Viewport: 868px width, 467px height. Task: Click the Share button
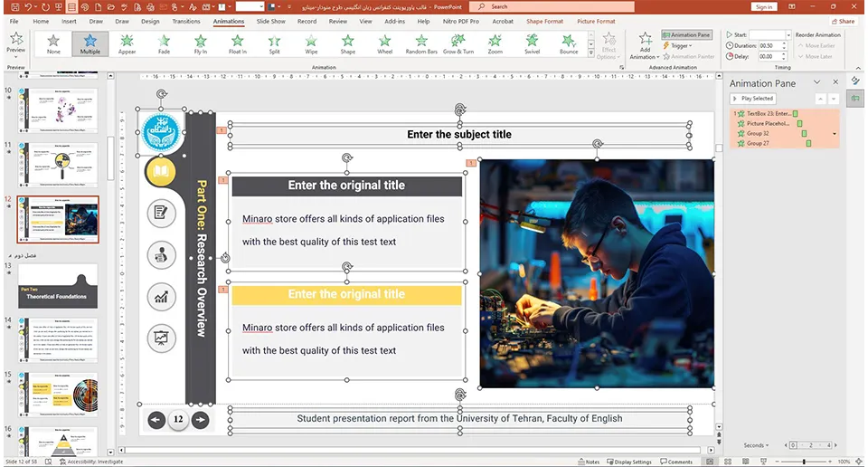[x=843, y=22]
